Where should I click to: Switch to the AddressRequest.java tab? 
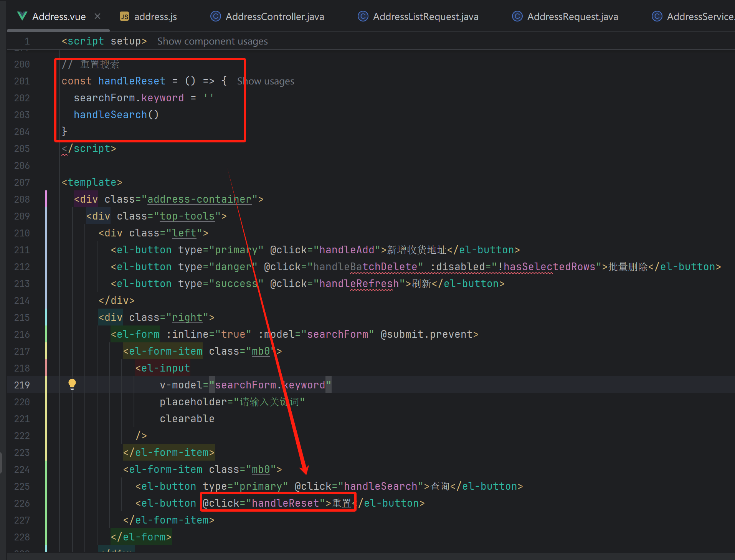(x=565, y=17)
